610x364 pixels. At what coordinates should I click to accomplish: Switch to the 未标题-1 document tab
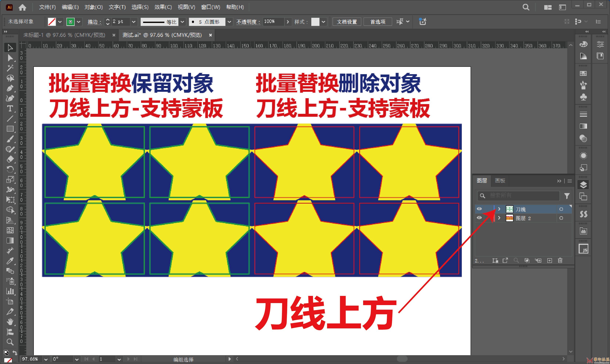(x=64, y=35)
